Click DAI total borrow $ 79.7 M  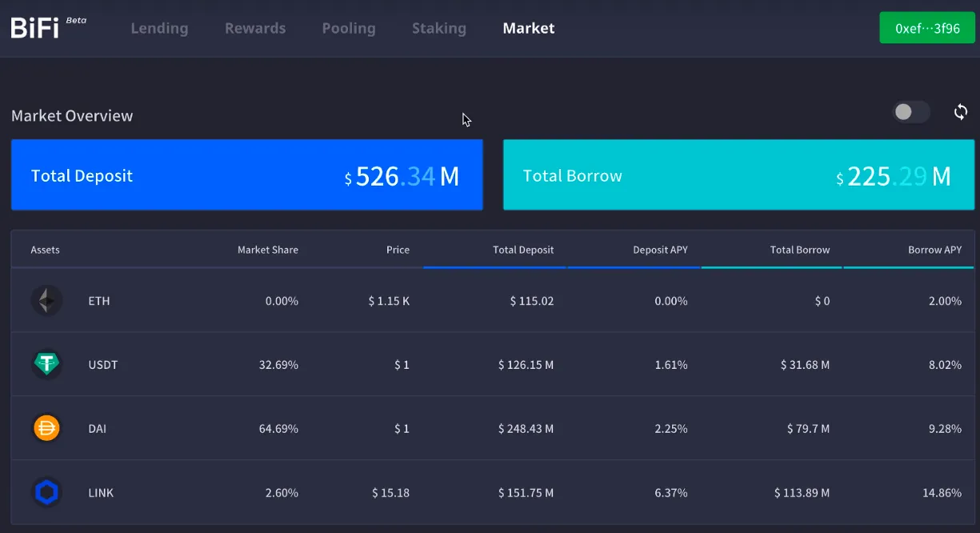point(808,429)
